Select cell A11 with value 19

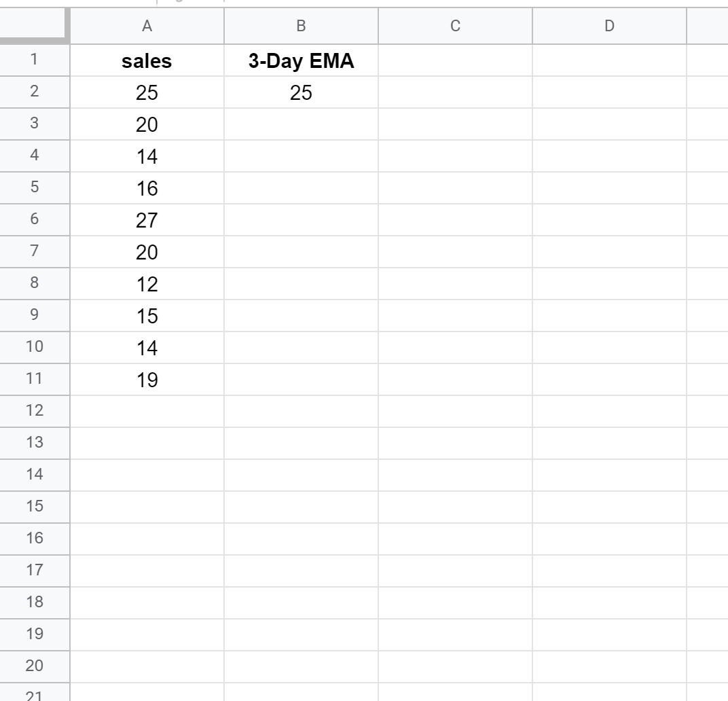(147, 380)
